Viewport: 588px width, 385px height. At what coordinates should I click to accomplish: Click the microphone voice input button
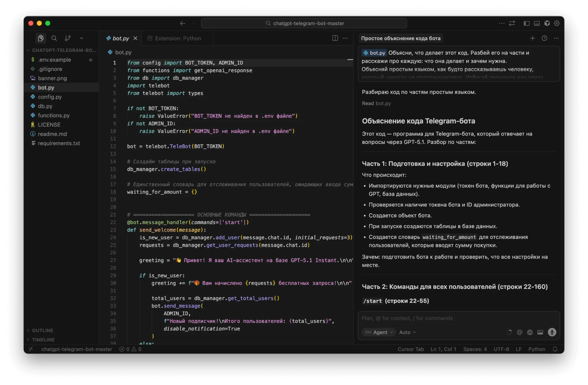click(x=552, y=332)
